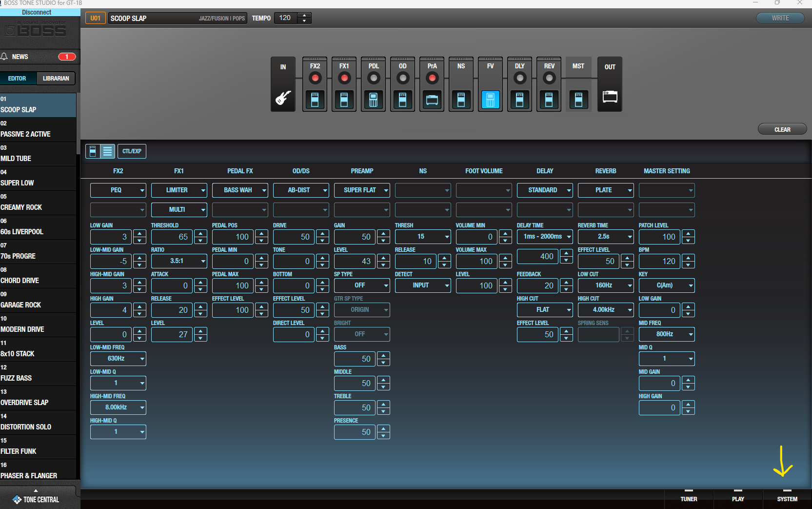Open the NEWS bell notification

(4, 57)
